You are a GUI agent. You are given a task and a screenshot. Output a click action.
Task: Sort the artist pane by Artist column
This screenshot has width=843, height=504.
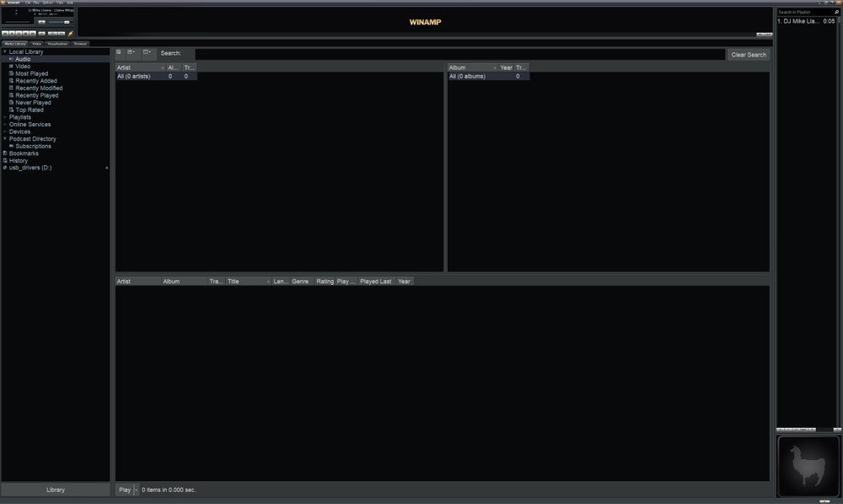[140, 67]
